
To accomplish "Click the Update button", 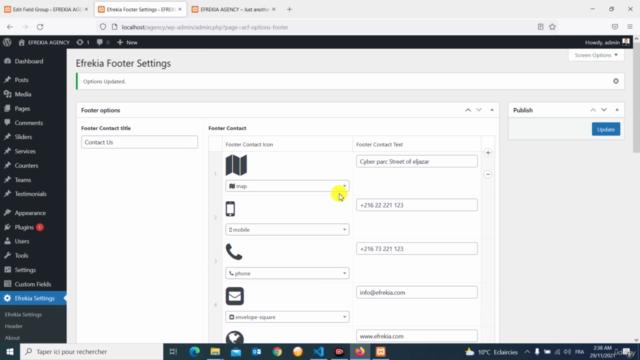I will (606, 129).
